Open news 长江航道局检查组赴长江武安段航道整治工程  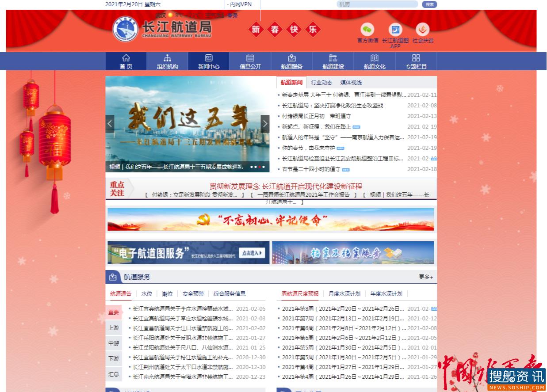[343, 159]
